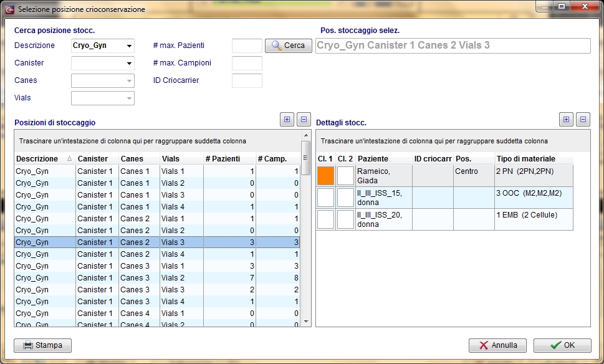Viewport: 604px width, 364px height.
Task: Click the application icon in title bar
Action: tap(10, 9)
